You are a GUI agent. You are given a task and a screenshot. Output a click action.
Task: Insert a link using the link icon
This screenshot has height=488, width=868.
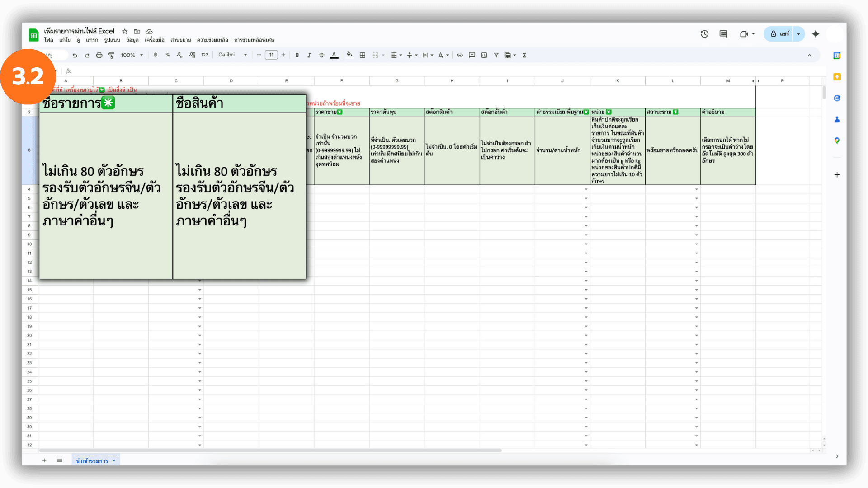point(460,55)
